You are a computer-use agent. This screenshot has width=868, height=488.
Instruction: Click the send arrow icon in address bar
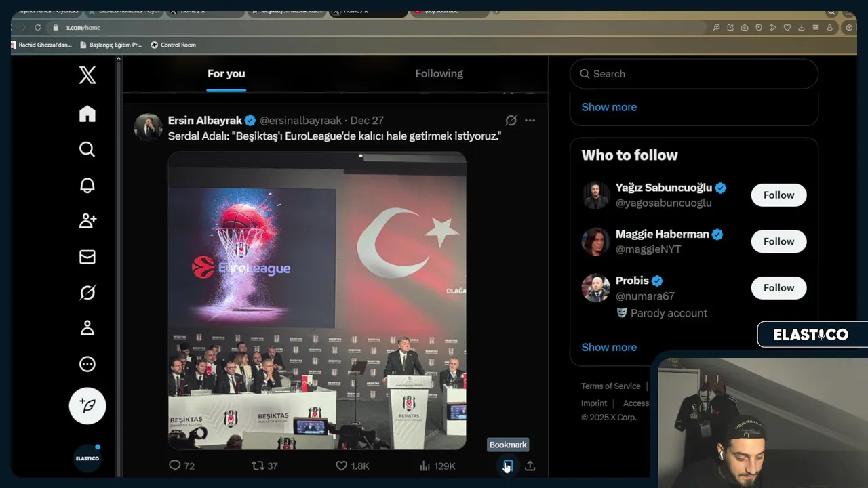pos(773,28)
